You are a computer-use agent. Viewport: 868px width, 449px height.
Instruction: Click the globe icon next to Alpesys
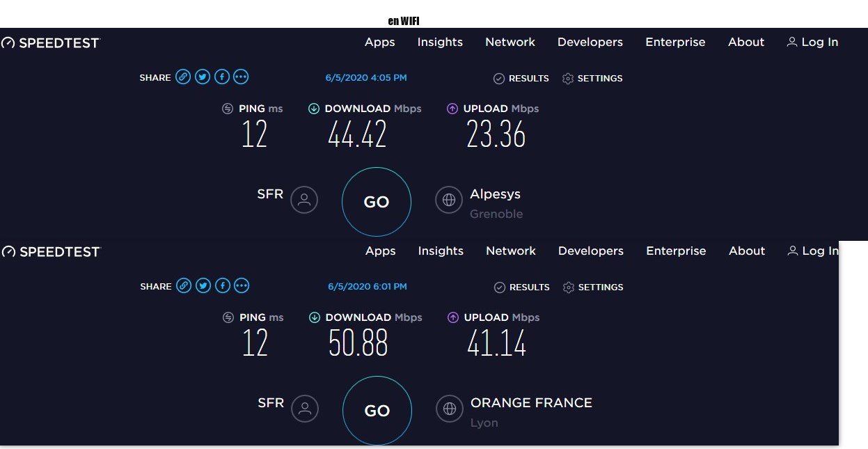449,200
